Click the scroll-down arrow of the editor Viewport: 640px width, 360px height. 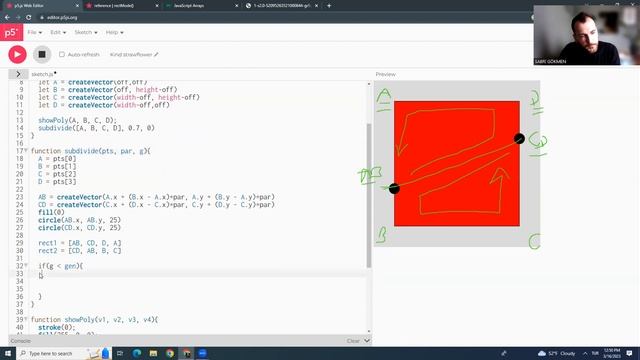point(369,331)
